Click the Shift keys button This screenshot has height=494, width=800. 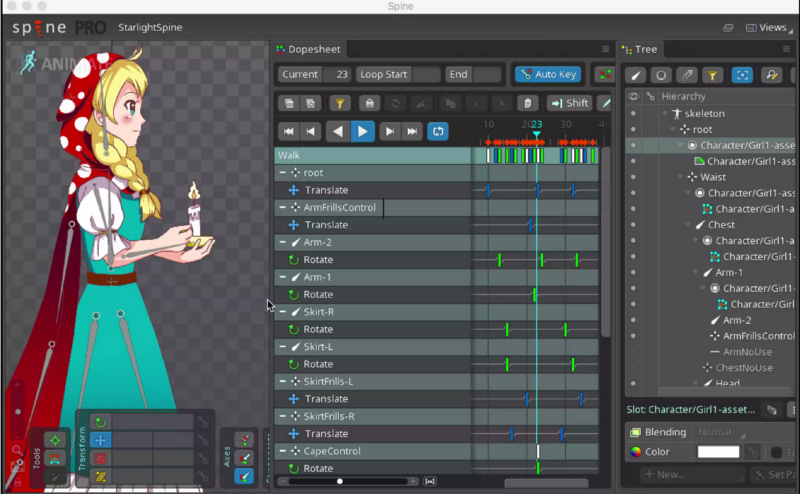click(x=569, y=103)
